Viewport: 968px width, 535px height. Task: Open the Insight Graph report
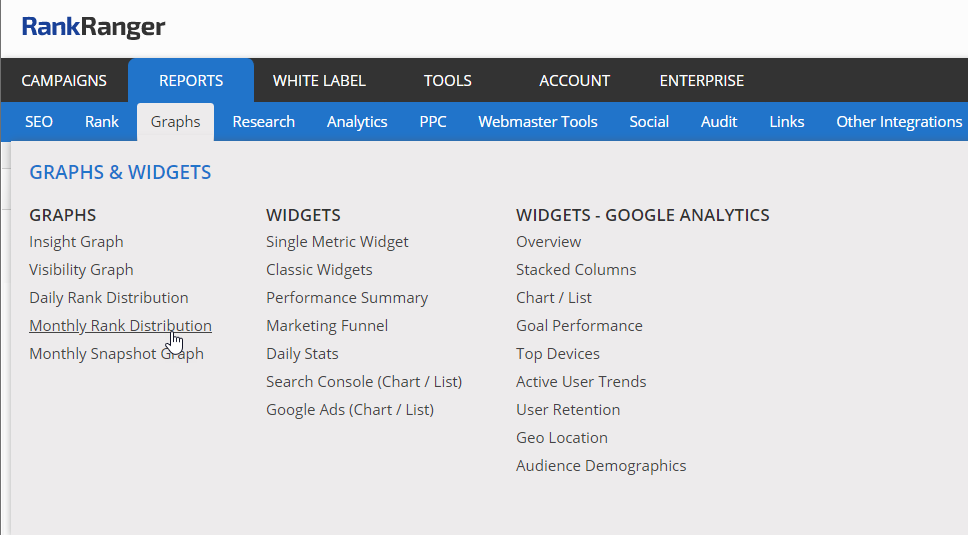[76, 242]
